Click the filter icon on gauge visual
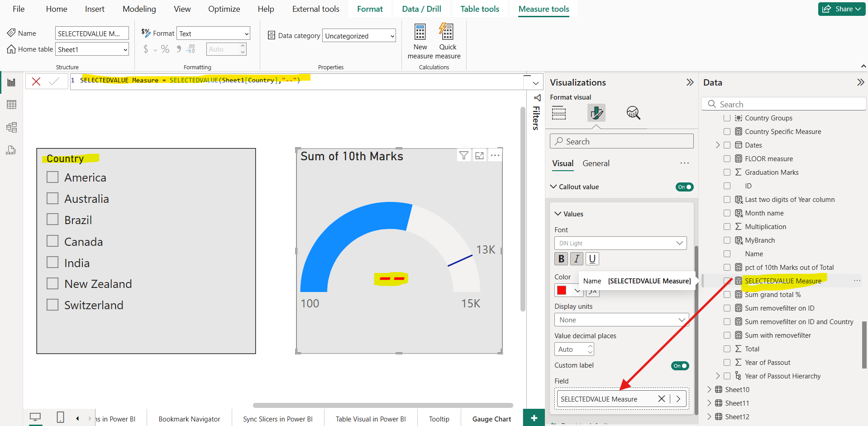 point(464,156)
